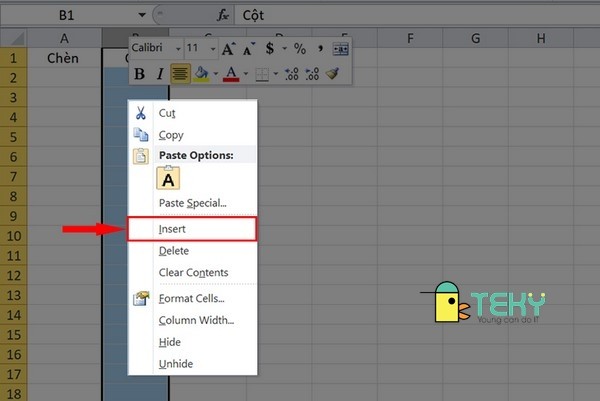Open the font size 11 dropdown
This screenshot has height=401, width=600.
coord(213,49)
